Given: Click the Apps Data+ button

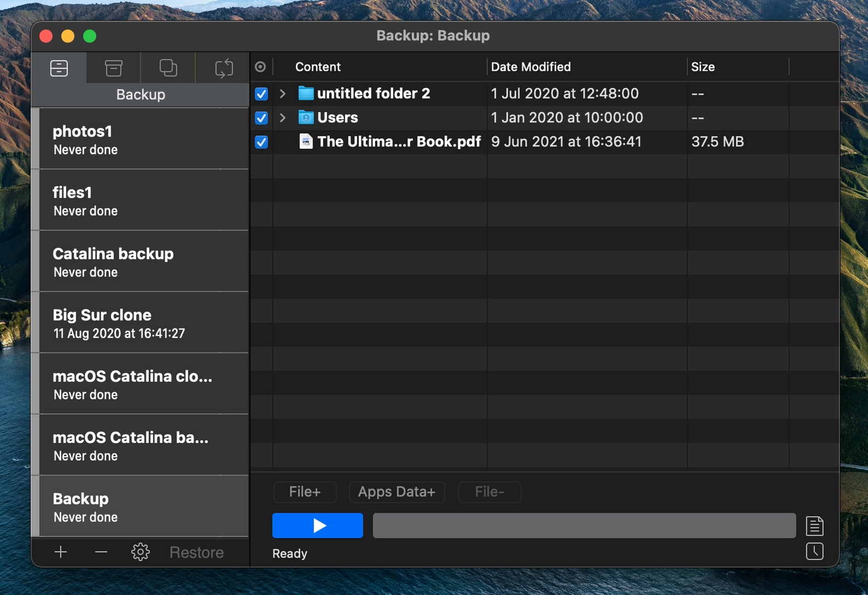Looking at the screenshot, I should [x=397, y=492].
